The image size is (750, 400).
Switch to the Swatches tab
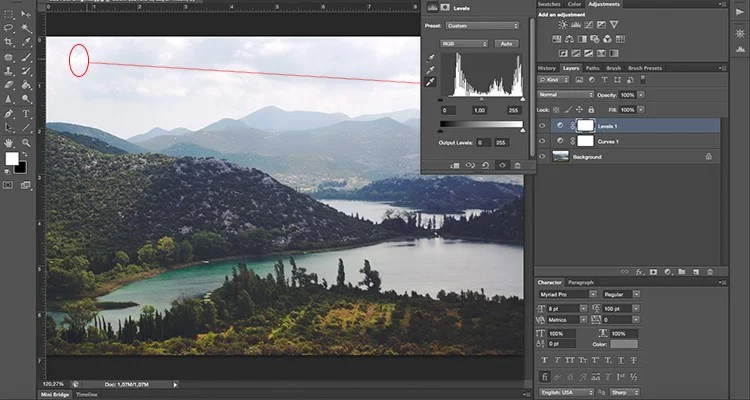pos(549,4)
